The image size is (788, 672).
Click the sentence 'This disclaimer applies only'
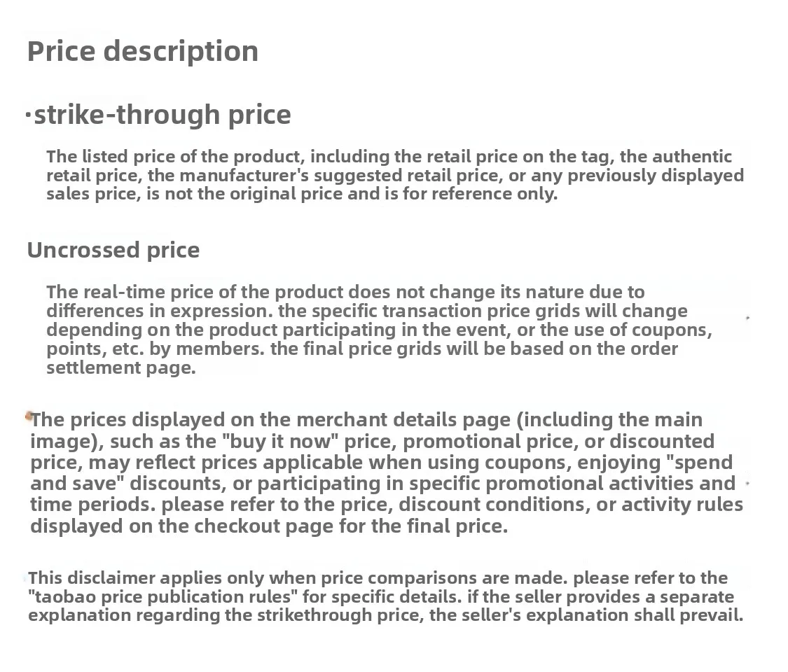[298, 578]
